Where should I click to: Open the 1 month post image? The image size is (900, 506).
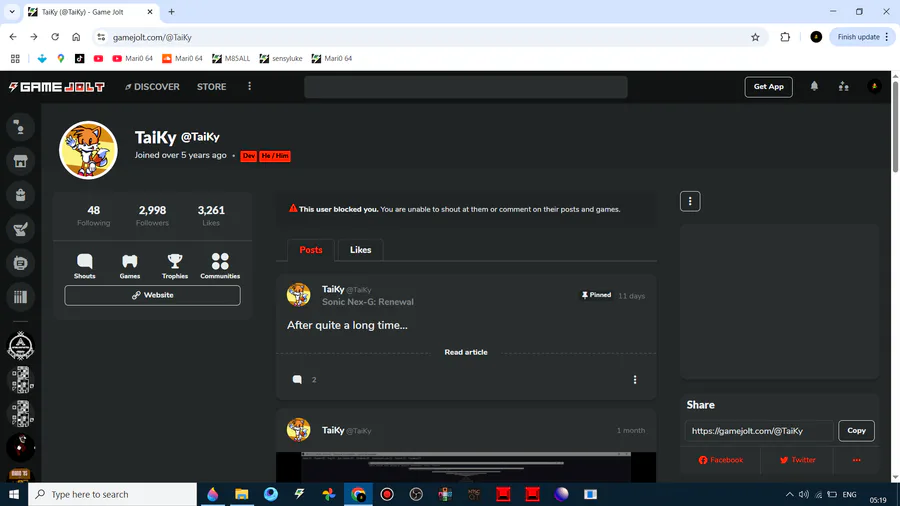465,467
